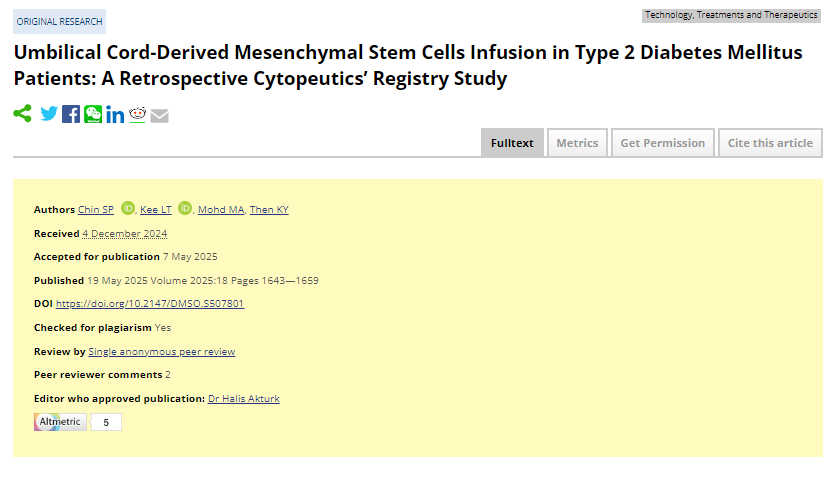Follow the DOI link

coord(150,304)
